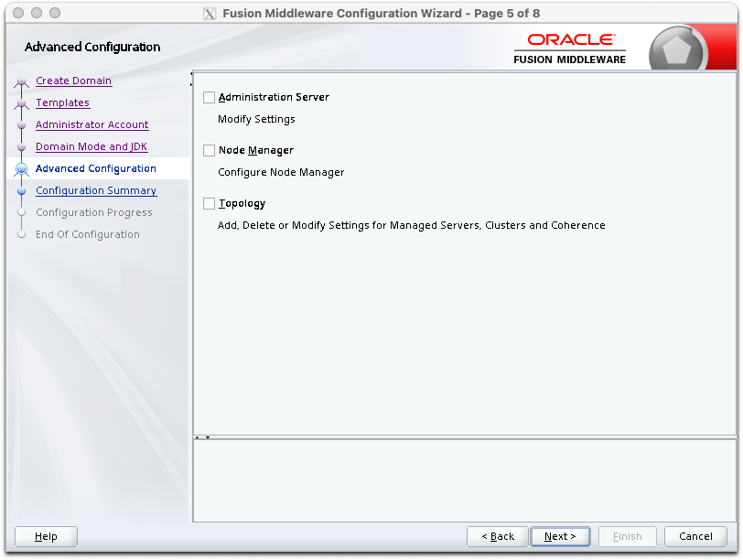Click the Templates step marker icon

pyautogui.click(x=21, y=103)
